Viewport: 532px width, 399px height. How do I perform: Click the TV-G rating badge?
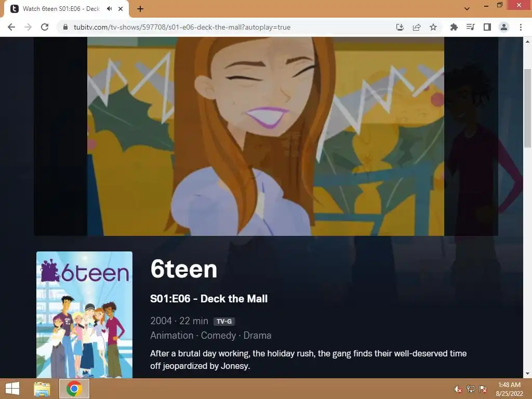(x=224, y=321)
